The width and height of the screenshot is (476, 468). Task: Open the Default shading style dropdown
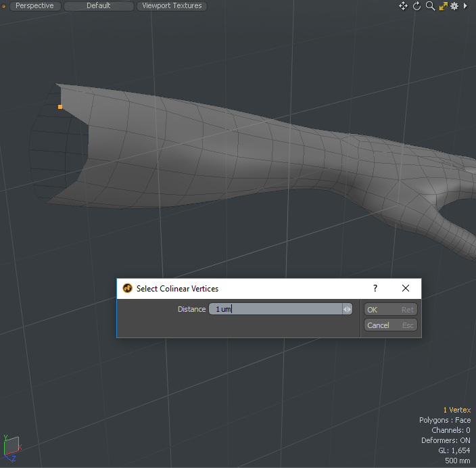pos(99,6)
